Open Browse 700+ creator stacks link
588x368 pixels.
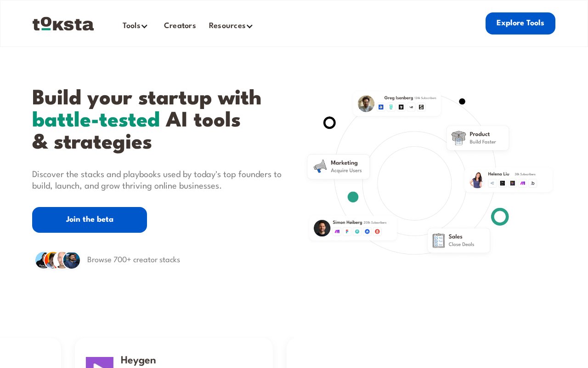[134, 260]
